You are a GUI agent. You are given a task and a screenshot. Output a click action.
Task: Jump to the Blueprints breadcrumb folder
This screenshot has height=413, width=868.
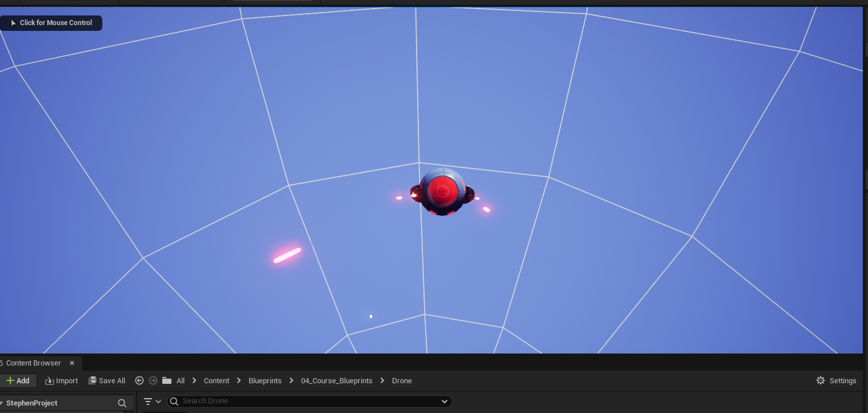[x=265, y=381]
